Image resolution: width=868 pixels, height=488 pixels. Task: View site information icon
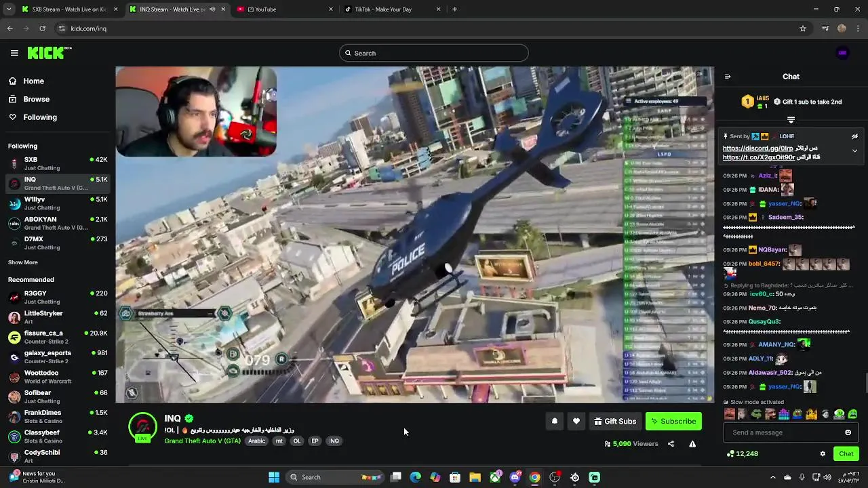pos(62,28)
